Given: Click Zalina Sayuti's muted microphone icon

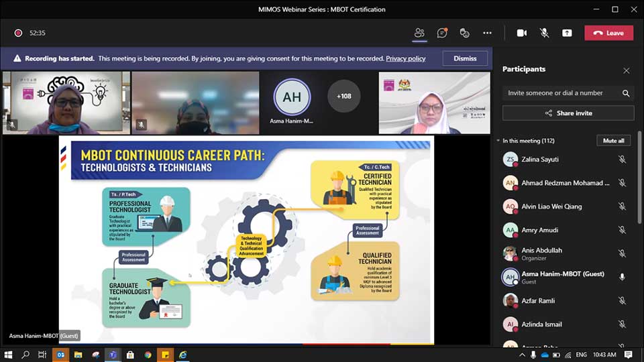Looking at the screenshot, I should [x=623, y=160].
